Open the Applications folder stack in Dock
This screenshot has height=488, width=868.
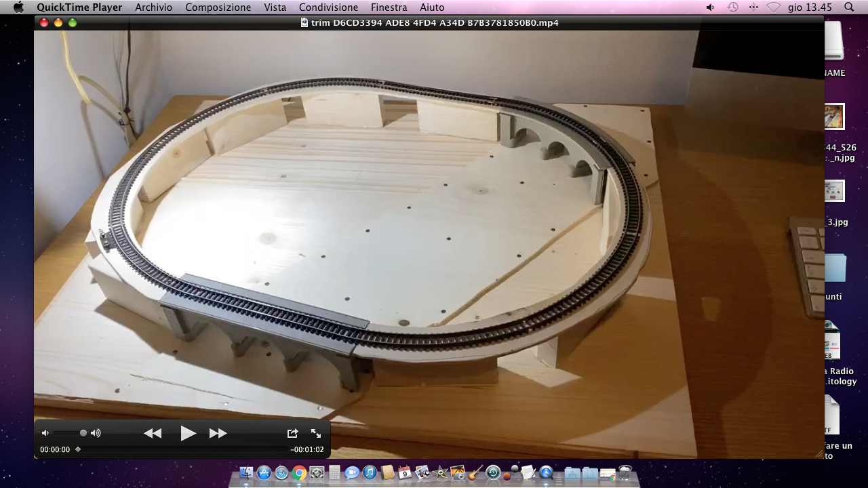pyautogui.click(x=572, y=473)
